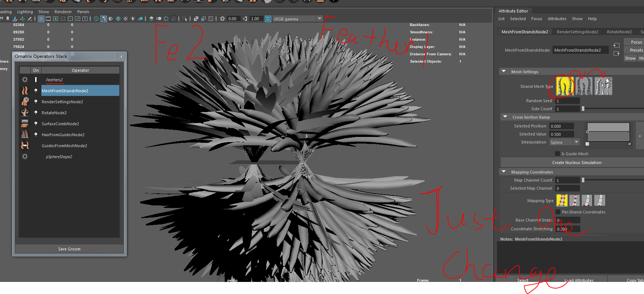Click the Random Seed input field
Screen dimensions: 644x294
coord(567,101)
